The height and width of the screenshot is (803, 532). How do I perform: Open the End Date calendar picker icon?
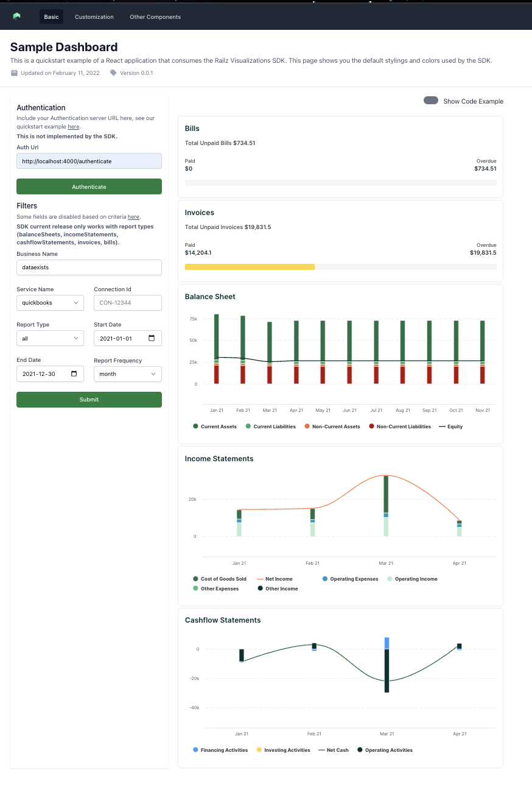[x=74, y=373]
